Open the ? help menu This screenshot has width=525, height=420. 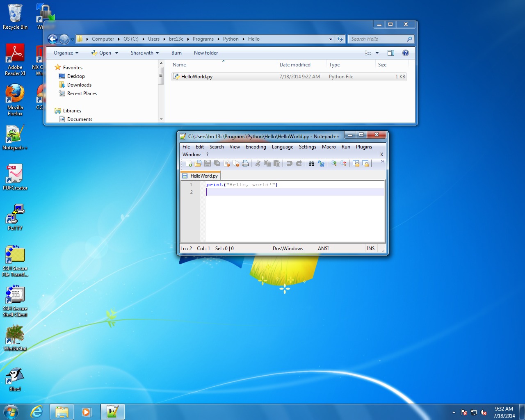207,155
